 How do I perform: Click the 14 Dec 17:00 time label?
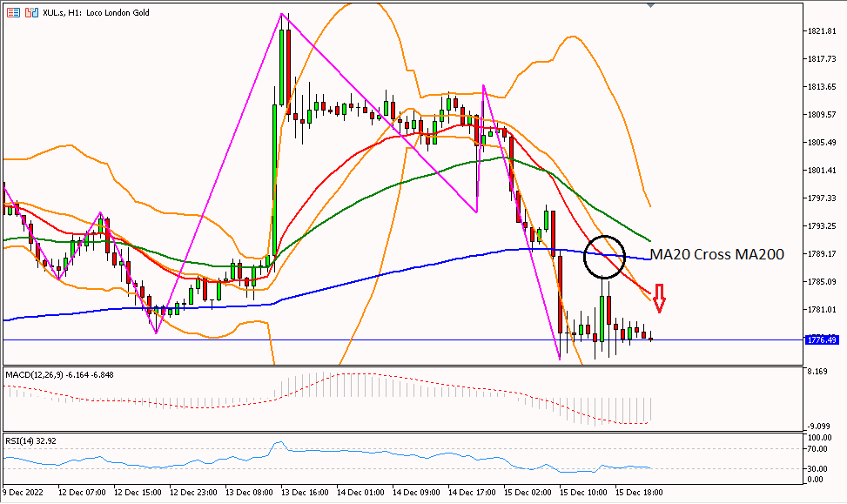[x=472, y=493]
